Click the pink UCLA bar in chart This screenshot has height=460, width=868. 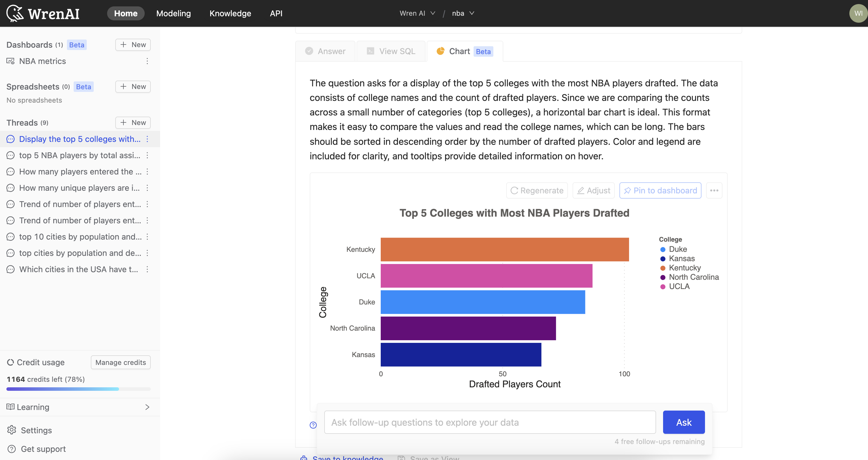tap(486, 276)
